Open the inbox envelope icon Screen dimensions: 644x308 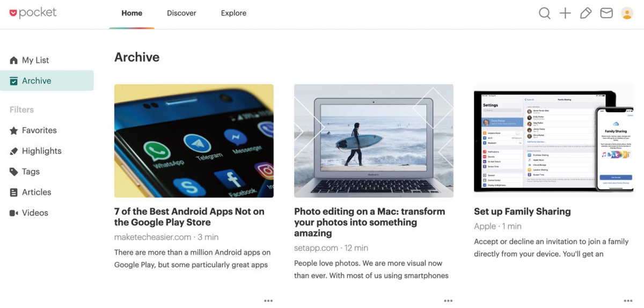pos(606,13)
